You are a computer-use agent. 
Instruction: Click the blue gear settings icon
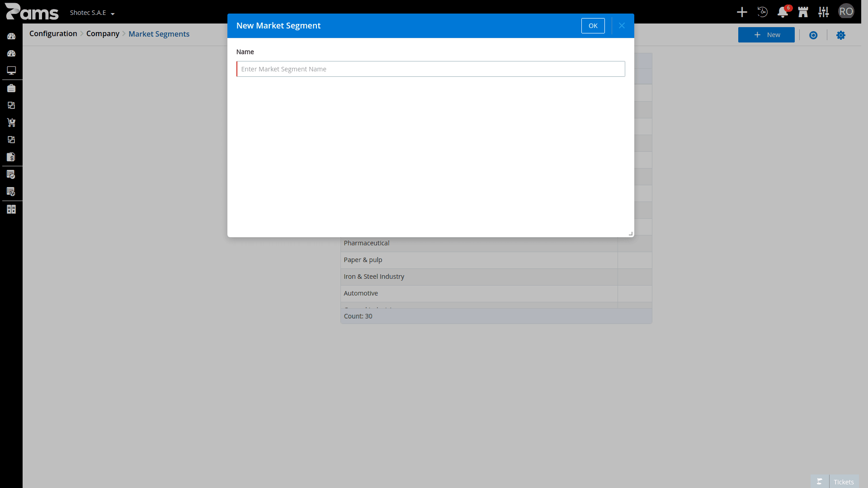(840, 35)
